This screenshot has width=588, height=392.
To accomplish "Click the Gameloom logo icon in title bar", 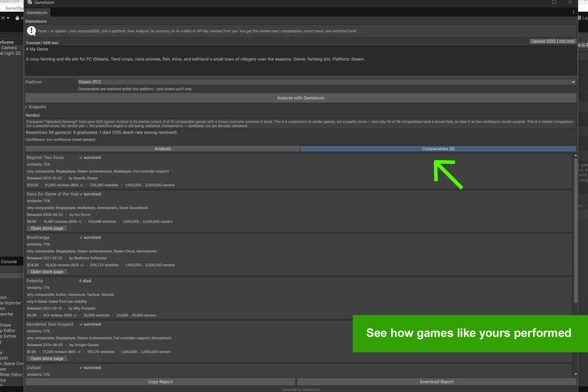I will [30, 3].
